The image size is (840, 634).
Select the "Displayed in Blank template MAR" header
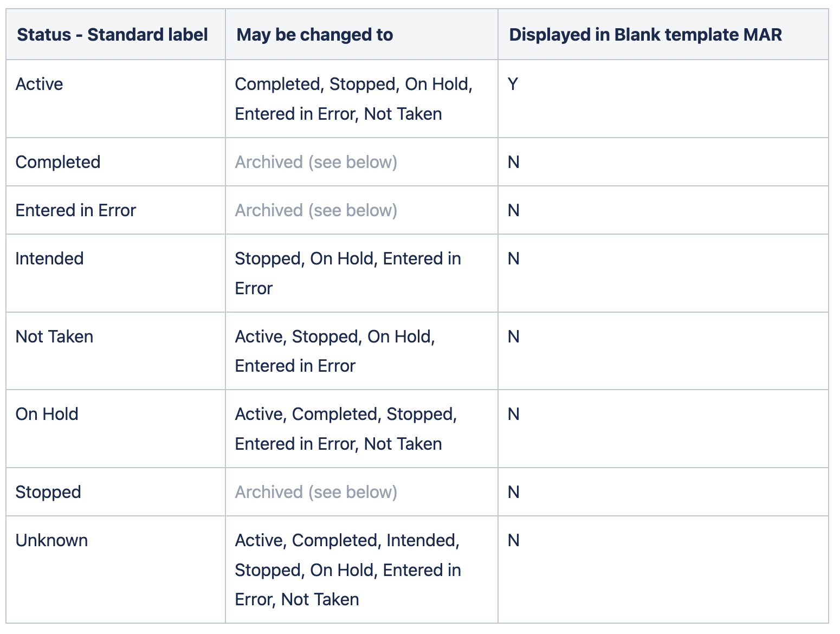tap(645, 35)
